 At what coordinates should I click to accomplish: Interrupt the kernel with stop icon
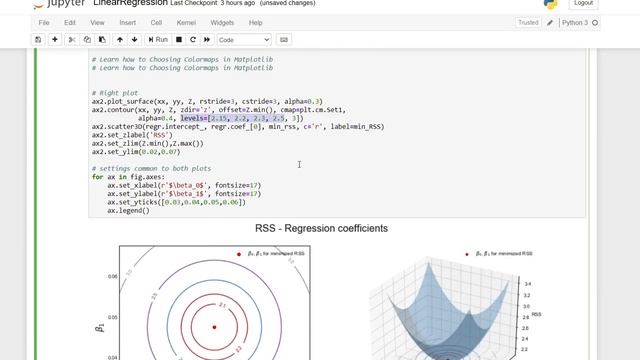click(179, 40)
